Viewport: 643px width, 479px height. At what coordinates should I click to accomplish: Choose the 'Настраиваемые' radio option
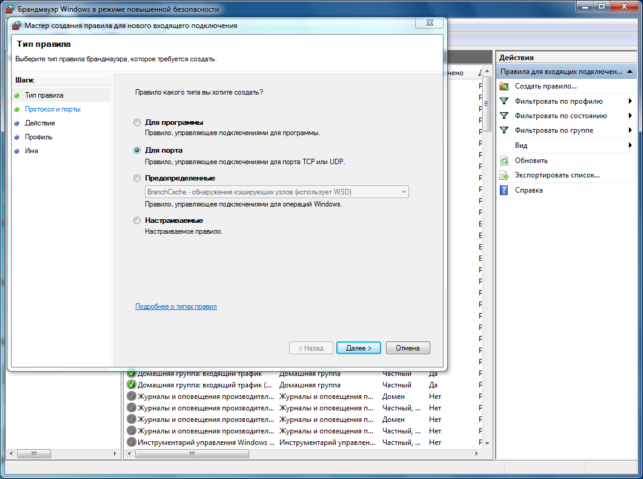[137, 220]
